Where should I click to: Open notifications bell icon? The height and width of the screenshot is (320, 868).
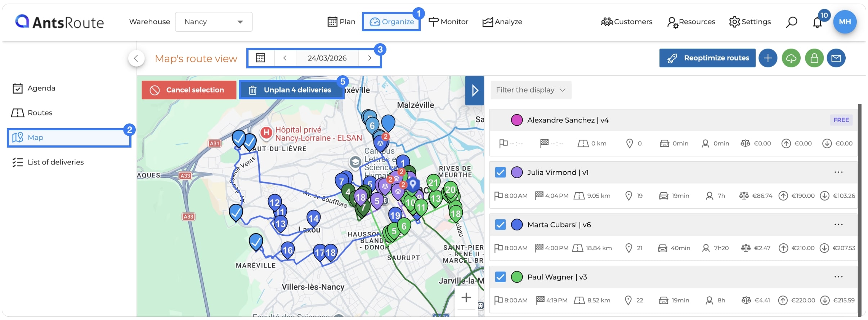(x=817, y=22)
